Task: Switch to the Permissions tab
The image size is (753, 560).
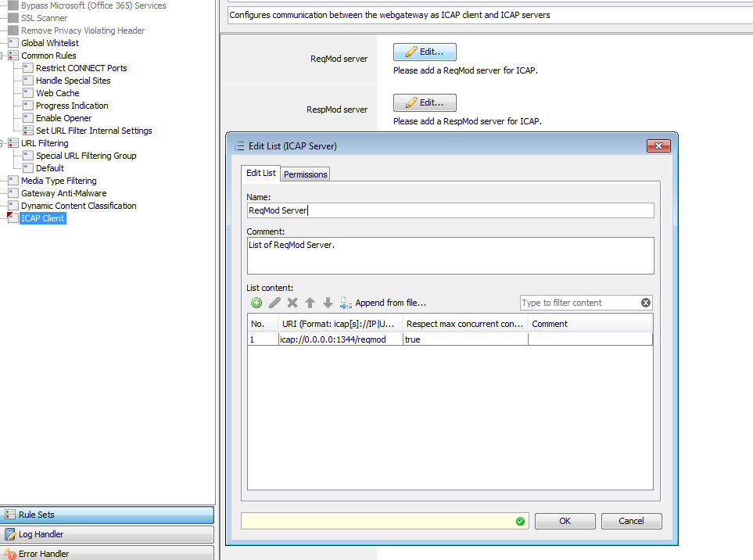Action: pos(304,174)
